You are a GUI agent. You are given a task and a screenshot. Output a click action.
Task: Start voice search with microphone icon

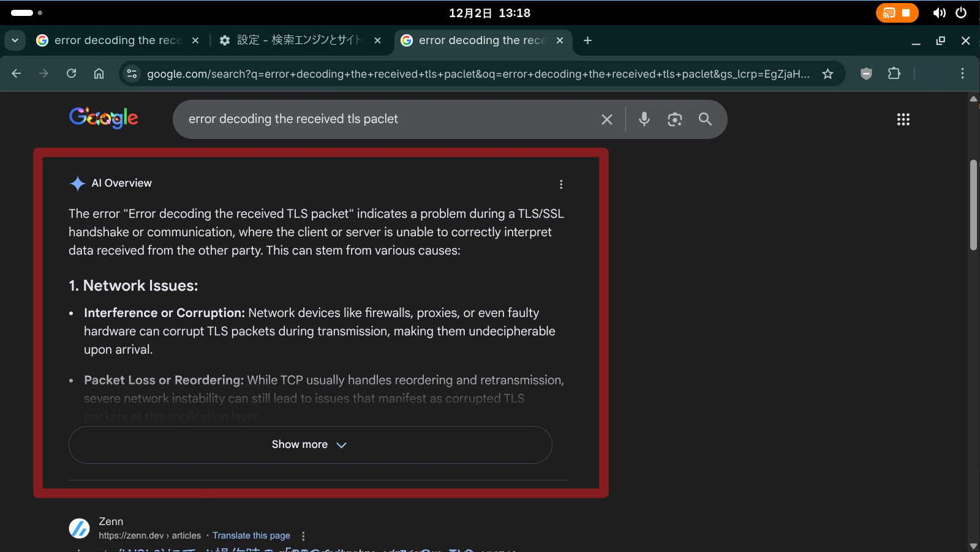(644, 119)
